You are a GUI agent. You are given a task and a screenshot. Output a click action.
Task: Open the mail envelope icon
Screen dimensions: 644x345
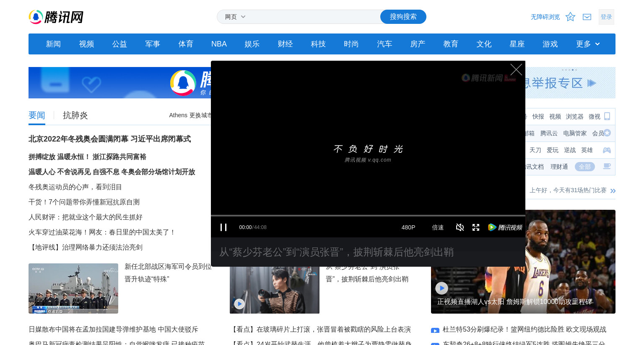click(x=587, y=17)
